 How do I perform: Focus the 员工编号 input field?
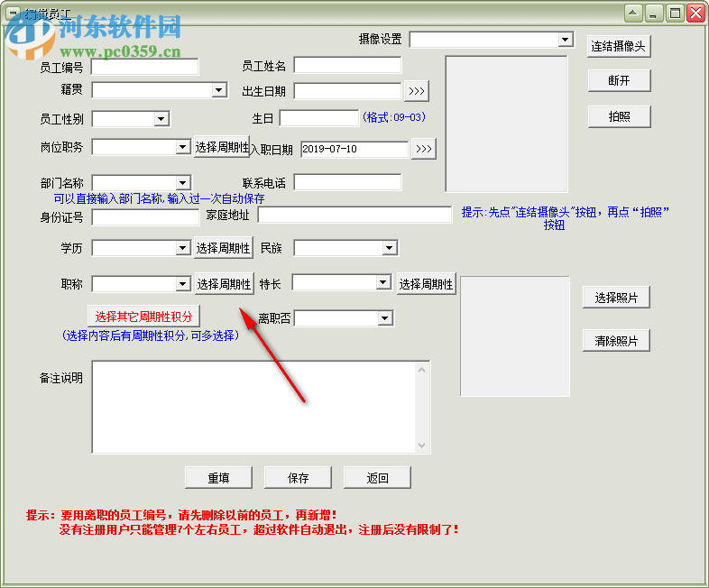pyautogui.click(x=144, y=67)
